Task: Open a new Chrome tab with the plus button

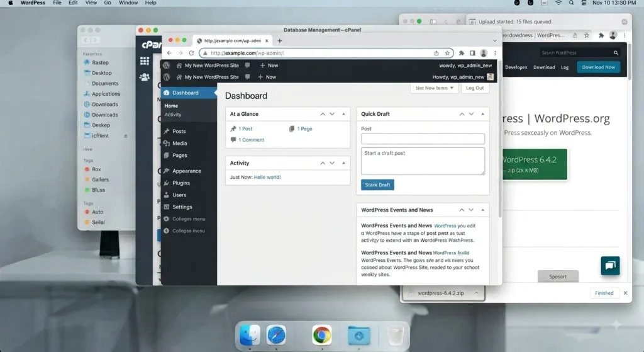Action: click(280, 41)
